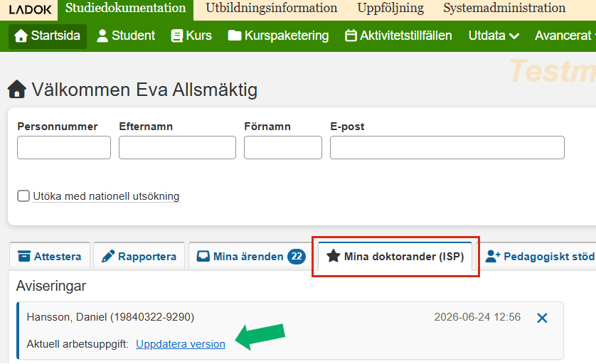This screenshot has height=364, width=596.
Task: Click the Attestera archive box icon
Action: [x=24, y=257]
